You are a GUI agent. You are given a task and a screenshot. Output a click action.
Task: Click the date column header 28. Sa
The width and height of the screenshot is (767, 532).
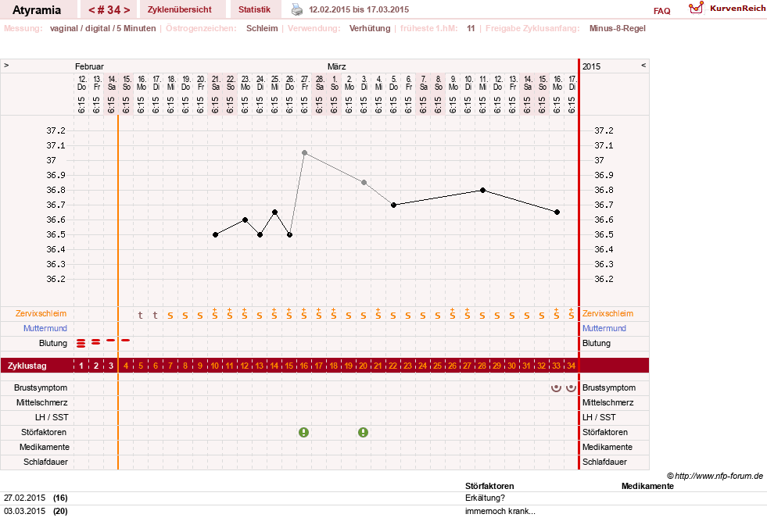click(x=320, y=83)
